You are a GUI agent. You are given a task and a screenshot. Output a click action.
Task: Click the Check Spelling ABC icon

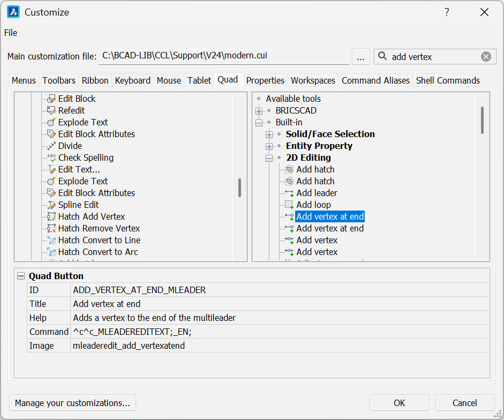[51, 158]
